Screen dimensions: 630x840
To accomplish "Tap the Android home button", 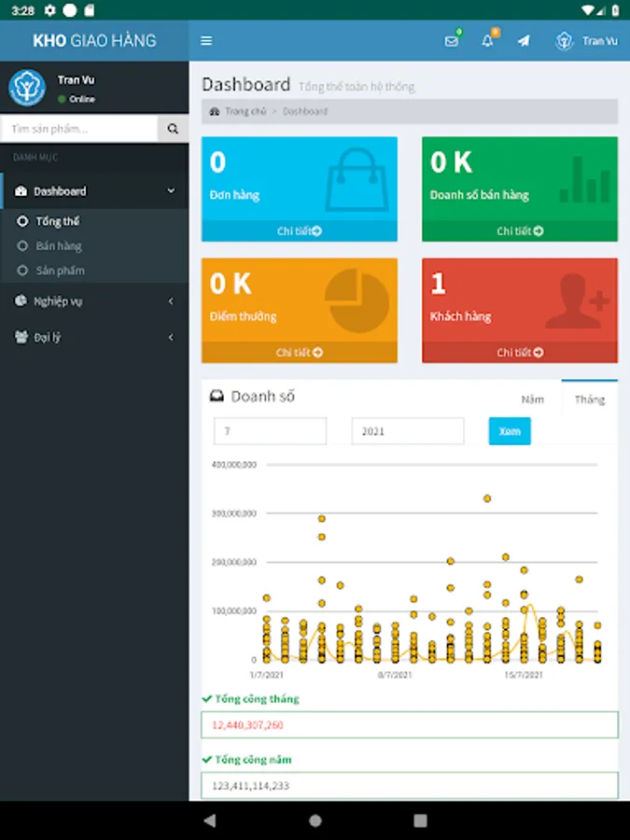I will [315, 820].
